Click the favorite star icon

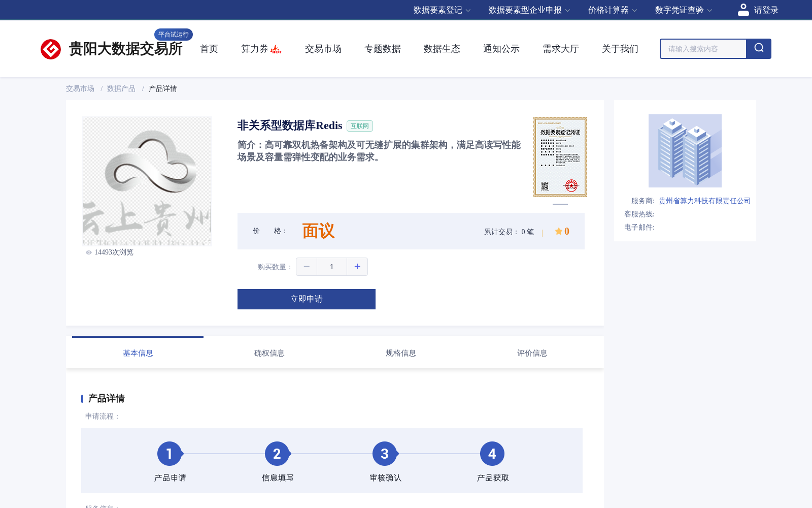(x=558, y=231)
